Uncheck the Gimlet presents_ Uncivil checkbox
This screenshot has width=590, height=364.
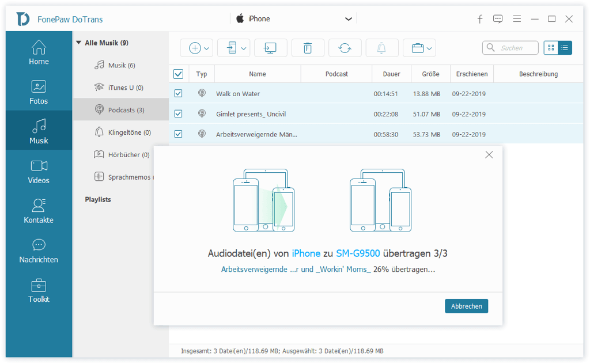(x=179, y=113)
